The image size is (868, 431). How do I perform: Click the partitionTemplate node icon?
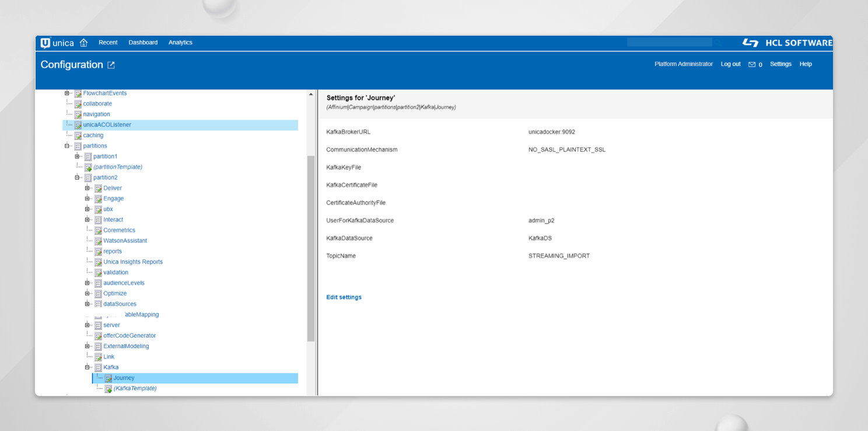point(88,167)
